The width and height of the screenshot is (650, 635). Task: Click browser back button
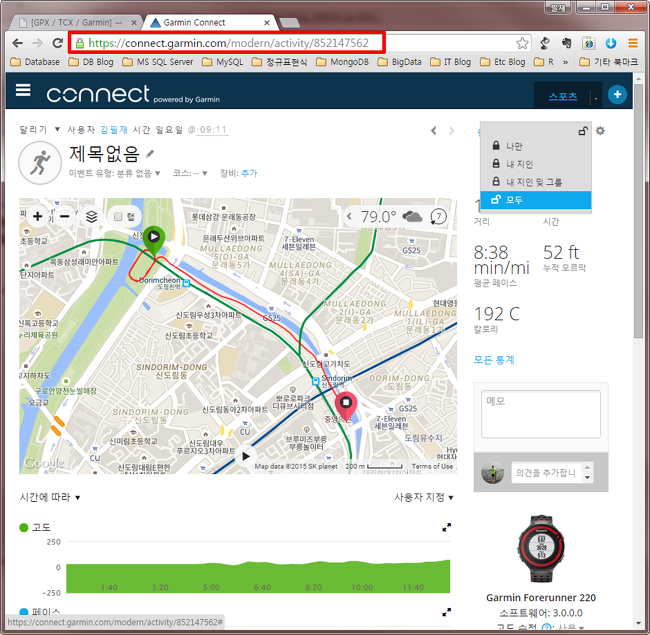coord(17,43)
